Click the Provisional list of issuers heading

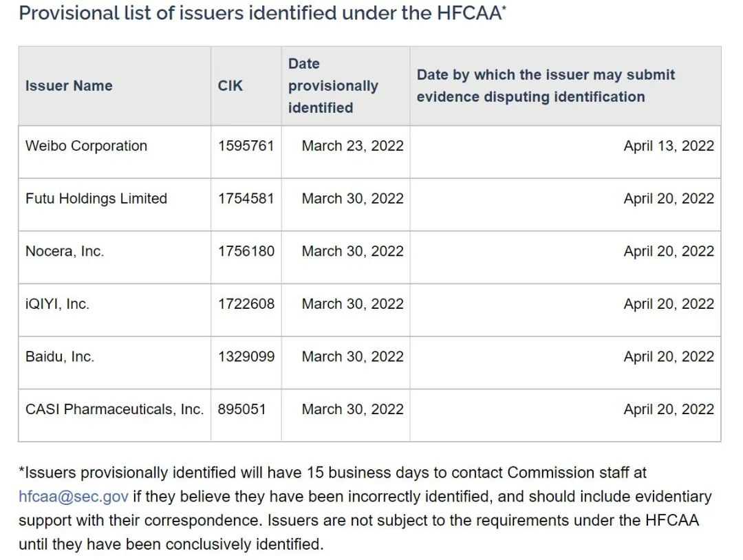262,13
